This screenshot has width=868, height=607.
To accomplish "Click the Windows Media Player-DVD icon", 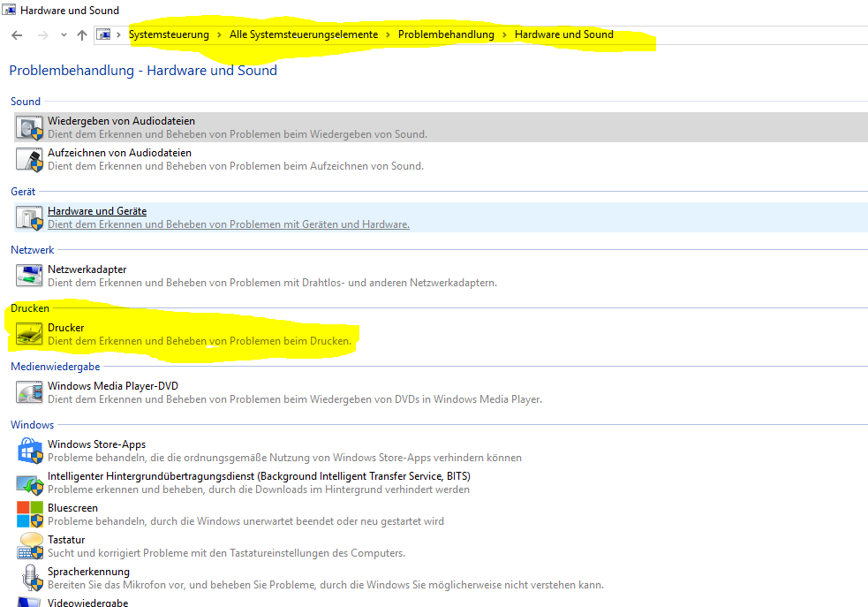I will click(29, 392).
